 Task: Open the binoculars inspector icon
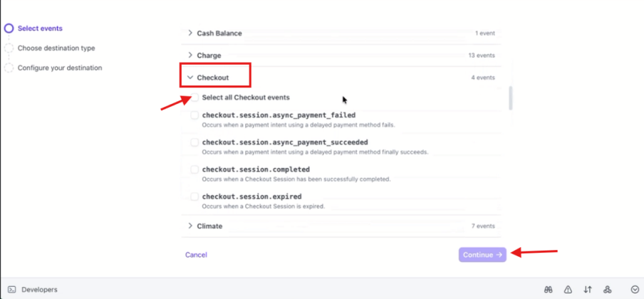[549, 290]
